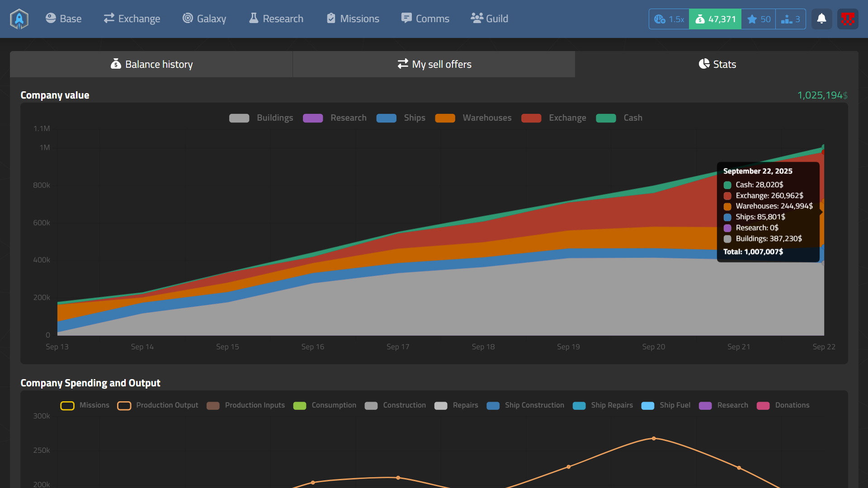Click the money bag balance 47,371

tap(715, 19)
